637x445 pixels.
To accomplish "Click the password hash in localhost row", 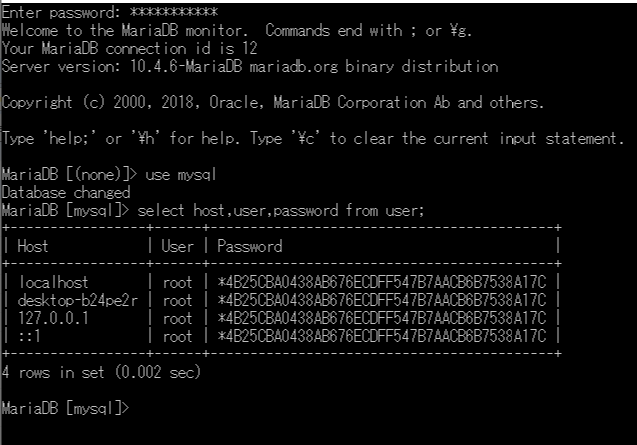I will pyautogui.click(x=382, y=282).
